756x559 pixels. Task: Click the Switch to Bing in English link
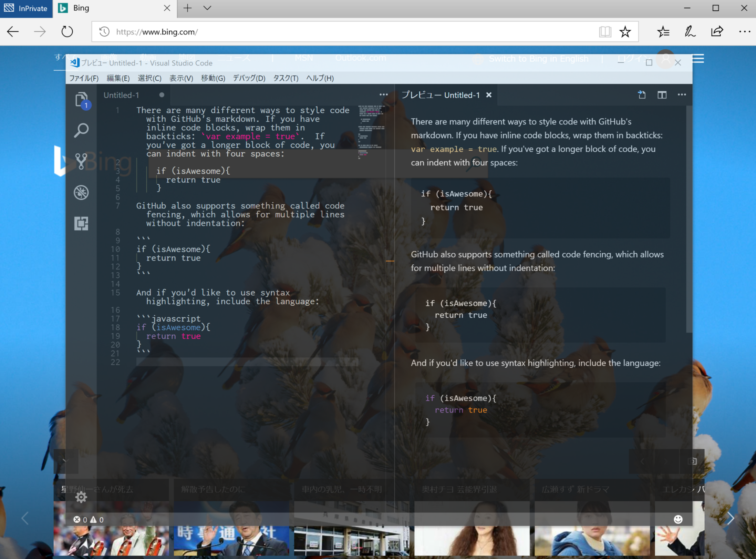(x=538, y=59)
